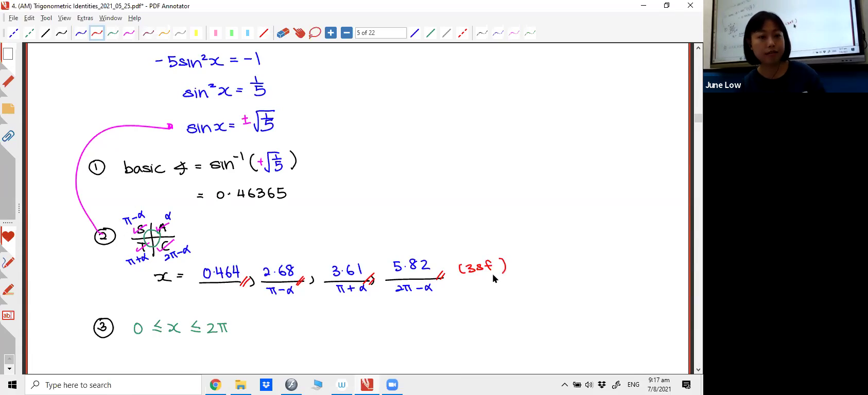Click the document scrollbar down arrow
The height and width of the screenshot is (395, 868).
point(698,370)
